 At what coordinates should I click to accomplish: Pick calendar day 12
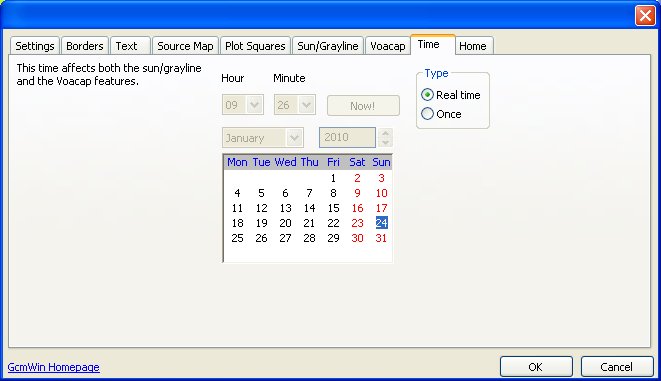click(261, 208)
